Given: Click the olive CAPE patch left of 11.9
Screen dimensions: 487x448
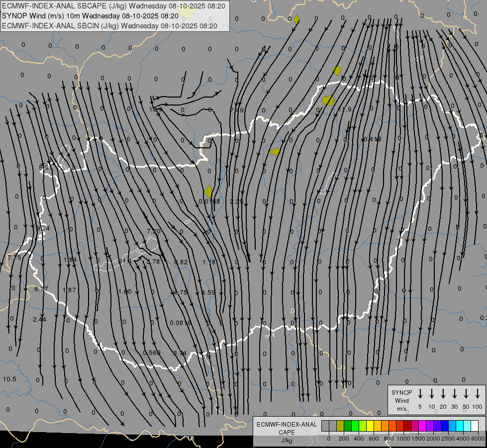Looking at the screenshot, I should tap(328, 101).
